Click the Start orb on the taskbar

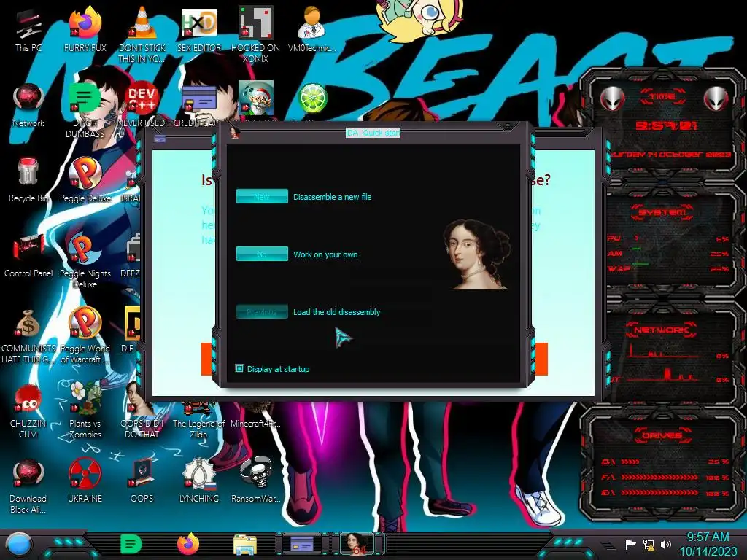(x=19, y=545)
